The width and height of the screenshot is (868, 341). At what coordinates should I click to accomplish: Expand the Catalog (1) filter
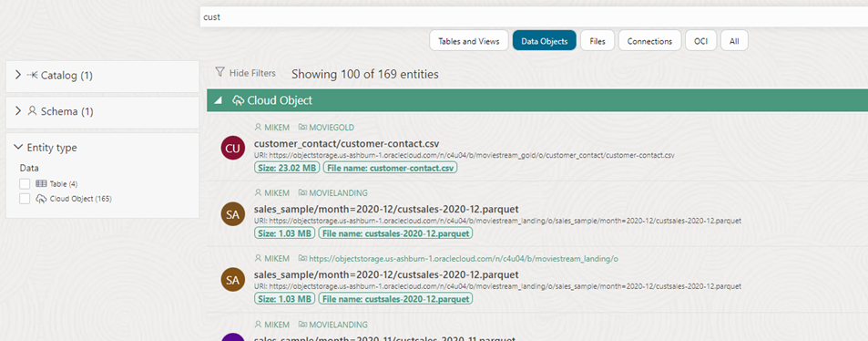click(18, 75)
